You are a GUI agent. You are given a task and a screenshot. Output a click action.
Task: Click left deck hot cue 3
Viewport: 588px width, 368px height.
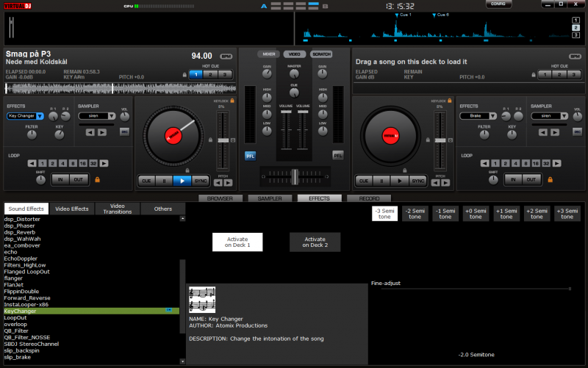tap(225, 75)
